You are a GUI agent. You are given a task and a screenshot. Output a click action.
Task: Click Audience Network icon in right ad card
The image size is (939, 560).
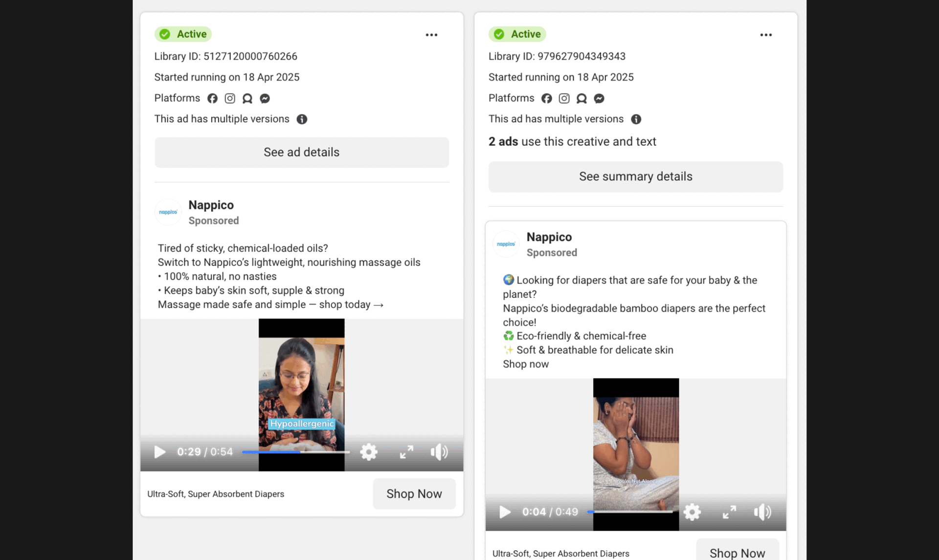click(581, 98)
